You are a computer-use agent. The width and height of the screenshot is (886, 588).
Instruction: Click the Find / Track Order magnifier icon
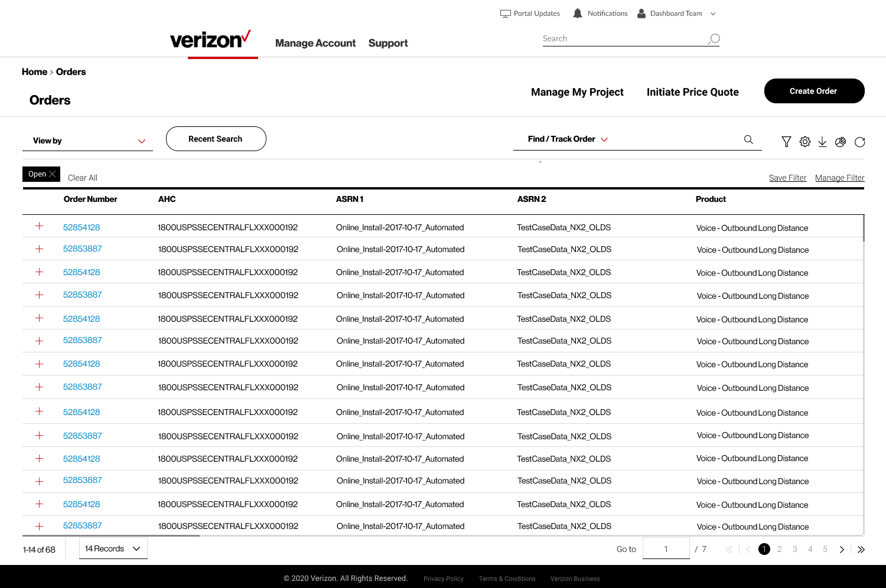(748, 139)
